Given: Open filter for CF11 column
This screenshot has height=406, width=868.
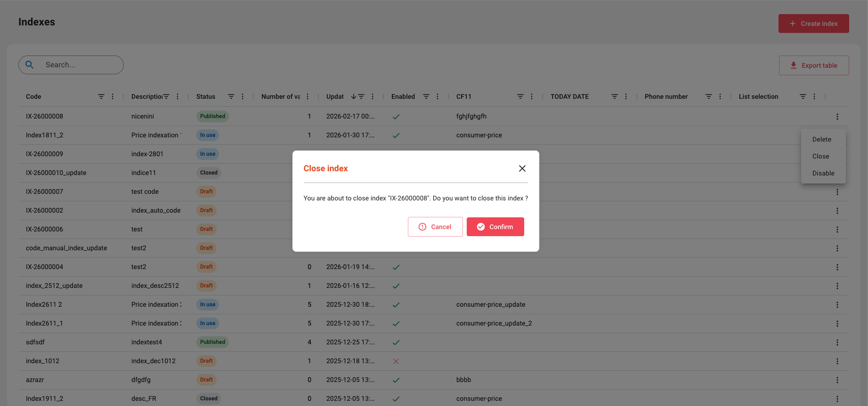Looking at the screenshot, I should coord(520,96).
